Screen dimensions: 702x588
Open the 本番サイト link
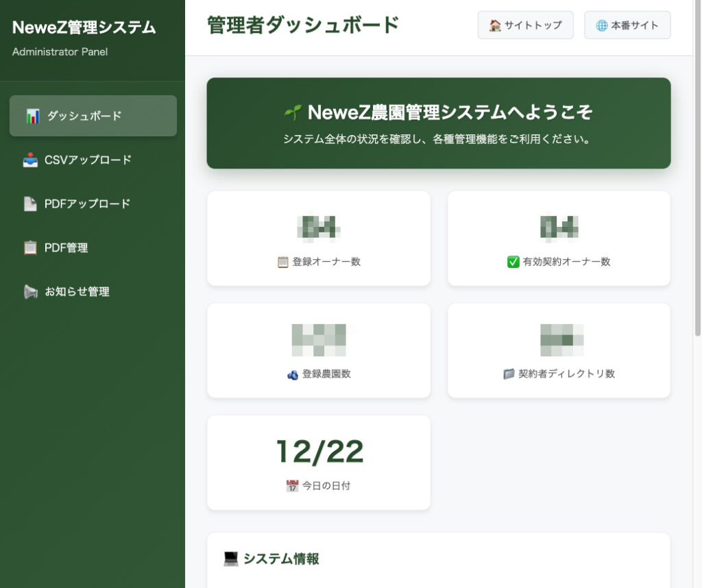627,25
